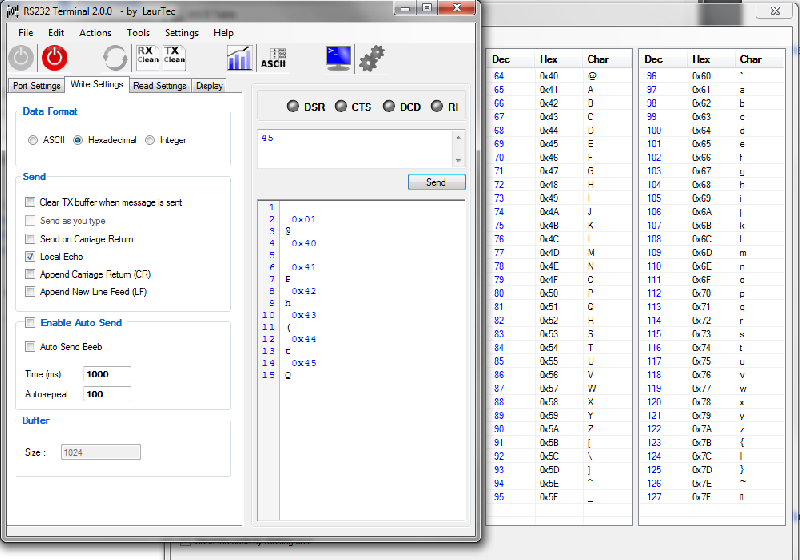The height and width of the screenshot is (560, 800).
Task: Click the Time (ms) field showing 1000
Action: pyautogui.click(x=107, y=374)
